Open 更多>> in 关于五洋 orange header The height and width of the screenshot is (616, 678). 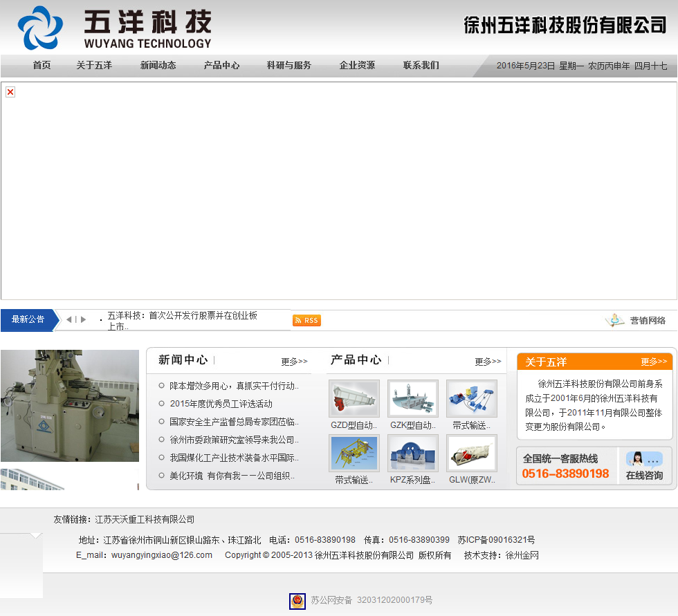tap(654, 362)
